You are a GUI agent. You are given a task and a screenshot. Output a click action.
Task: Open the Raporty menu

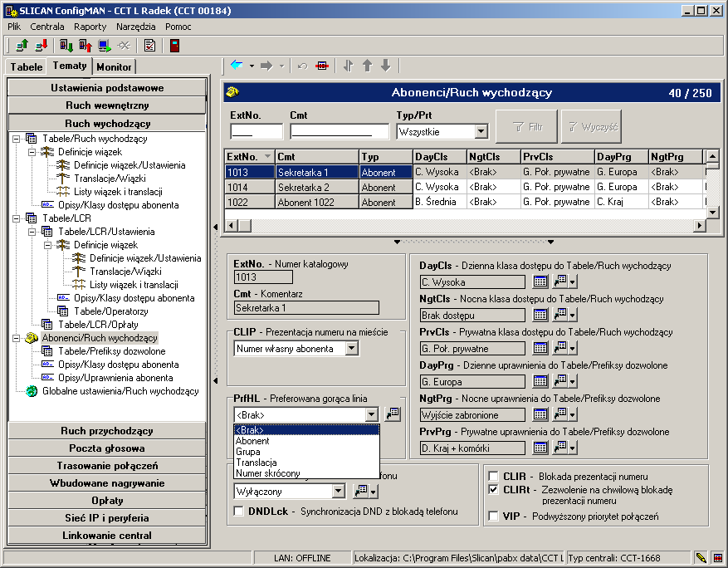90,27
